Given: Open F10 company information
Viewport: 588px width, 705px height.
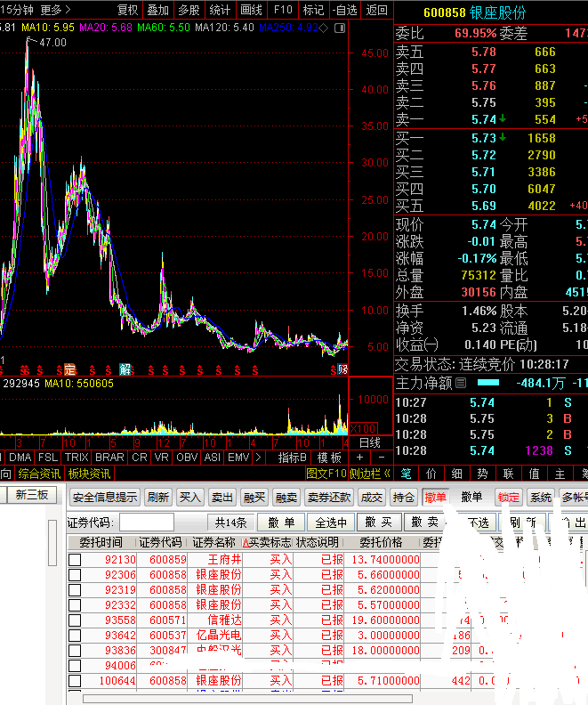Looking at the screenshot, I should (x=283, y=10).
